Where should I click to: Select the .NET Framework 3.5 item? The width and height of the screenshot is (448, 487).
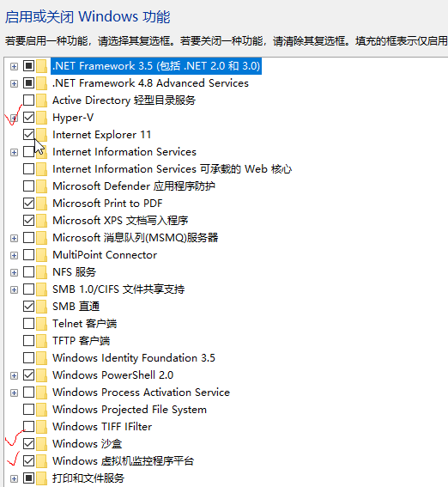coord(156,66)
